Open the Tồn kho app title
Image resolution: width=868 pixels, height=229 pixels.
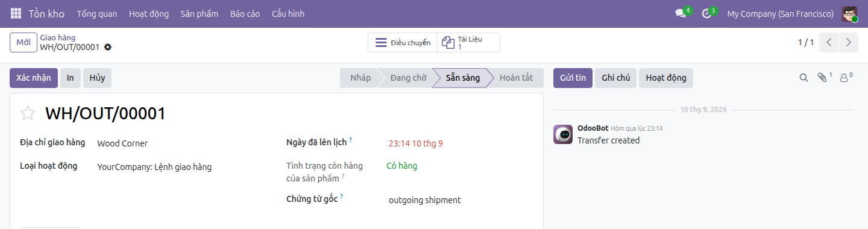coord(47,13)
